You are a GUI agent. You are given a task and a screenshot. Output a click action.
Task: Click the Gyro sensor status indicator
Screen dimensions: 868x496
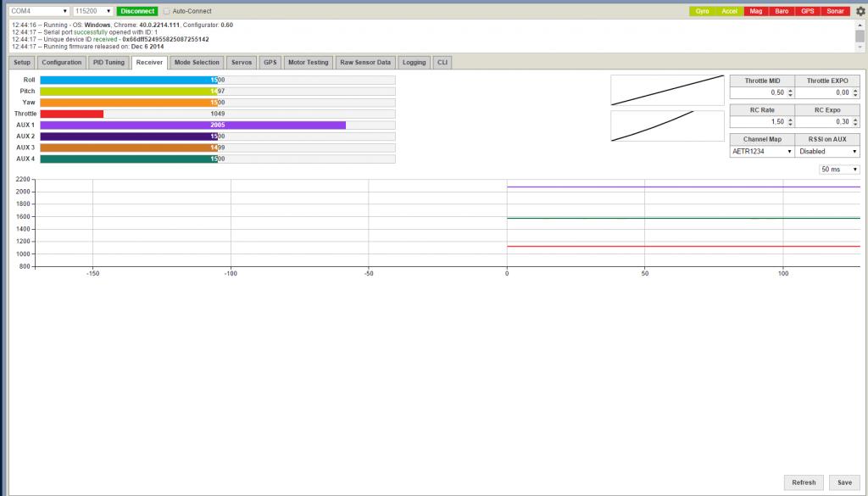click(x=702, y=11)
